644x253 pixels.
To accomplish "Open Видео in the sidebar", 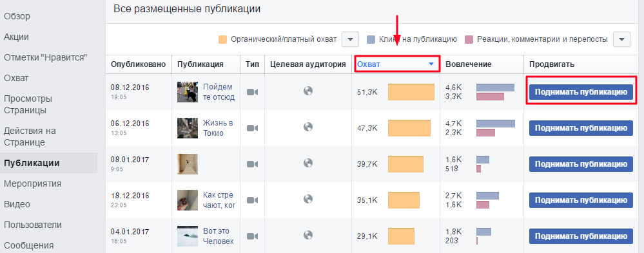I will [x=17, y=204].
